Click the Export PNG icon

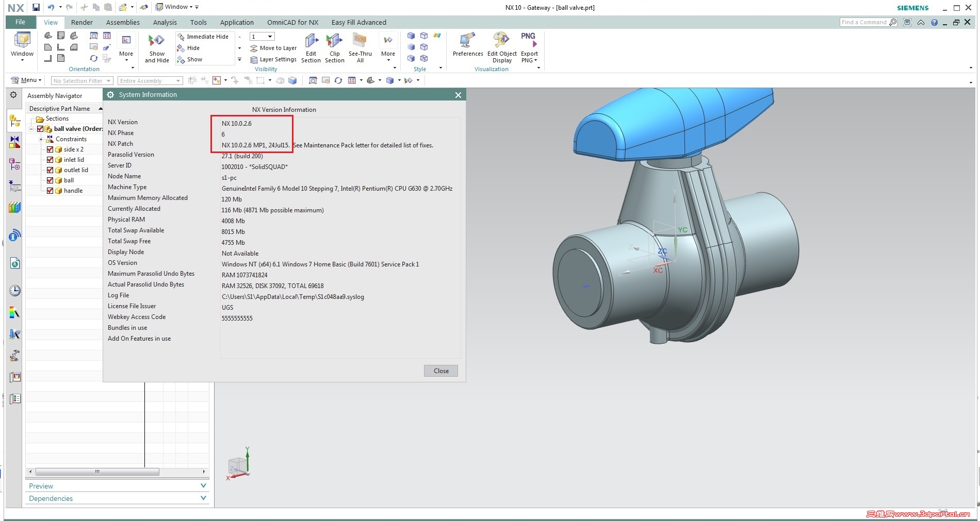(529, 40)
